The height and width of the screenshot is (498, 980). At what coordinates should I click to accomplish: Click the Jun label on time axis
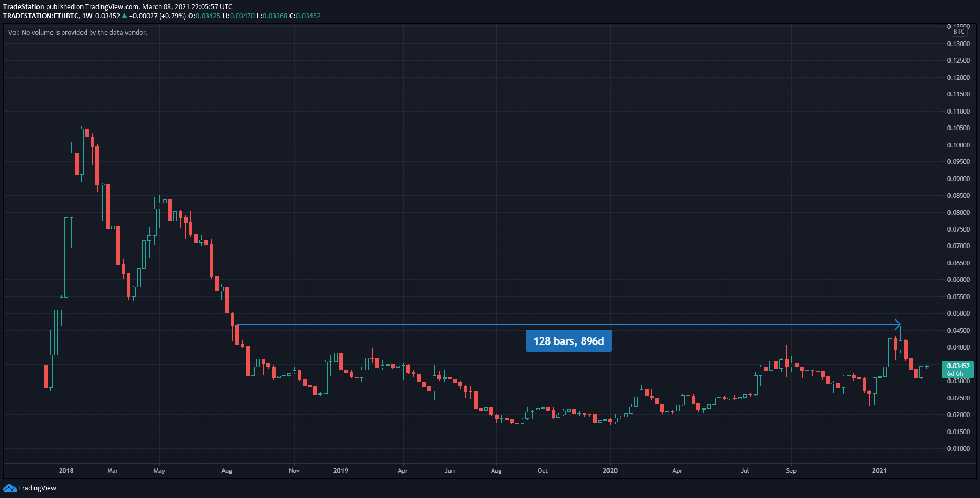point(449,471)
